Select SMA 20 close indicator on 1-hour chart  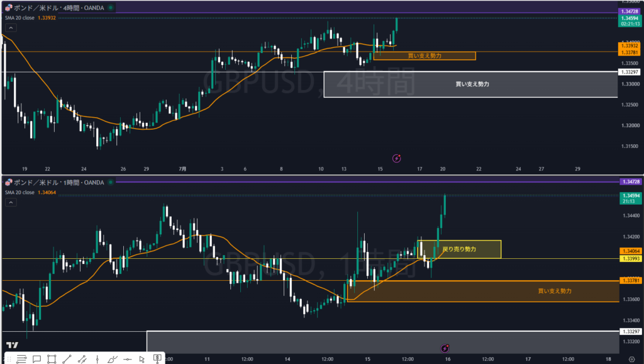point(19,193)
